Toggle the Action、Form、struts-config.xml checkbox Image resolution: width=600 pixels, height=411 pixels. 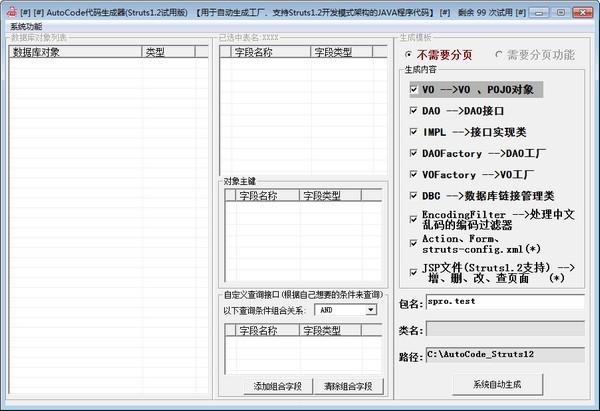point(413,243)
